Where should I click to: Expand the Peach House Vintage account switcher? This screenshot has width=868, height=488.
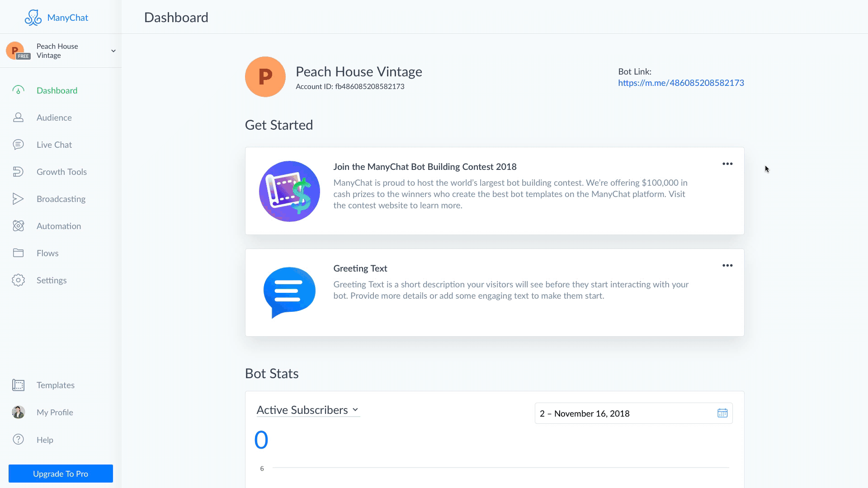[113, 51]
